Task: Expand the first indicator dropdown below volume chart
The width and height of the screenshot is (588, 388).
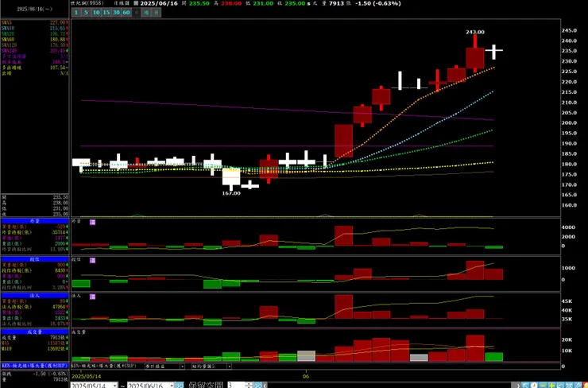Action: pos(182,367)
